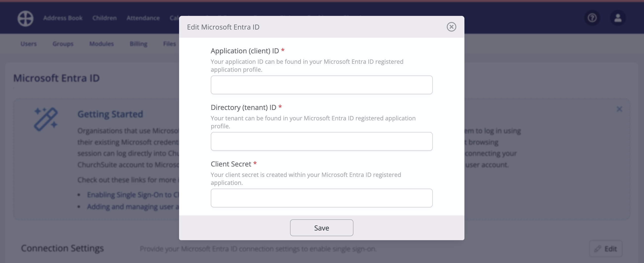Save the Microsoft Entra ID settings
This screenshot has height=263, width=644.
[322, 228]
